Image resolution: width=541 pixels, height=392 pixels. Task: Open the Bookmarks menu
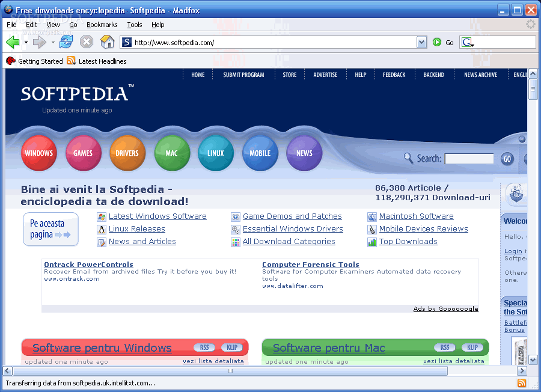(x=102, y=25)
